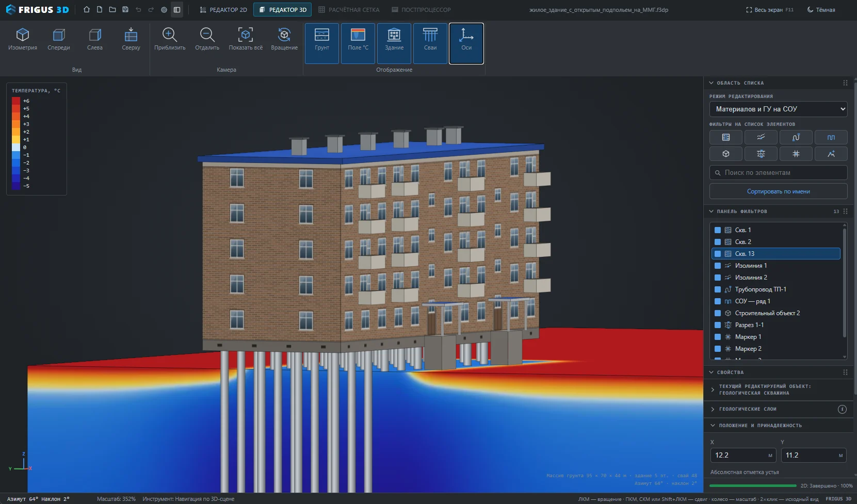This screenshot has height=504, width=857.
Task: Click the Сортировать по имени button
Action: coord(779,191)
